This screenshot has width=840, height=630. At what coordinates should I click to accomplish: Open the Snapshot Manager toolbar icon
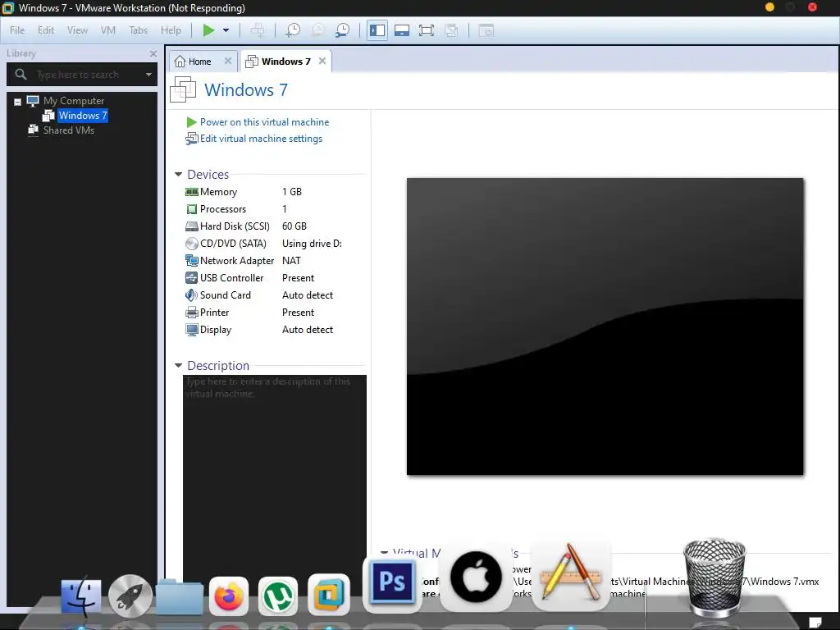(342, 30)
